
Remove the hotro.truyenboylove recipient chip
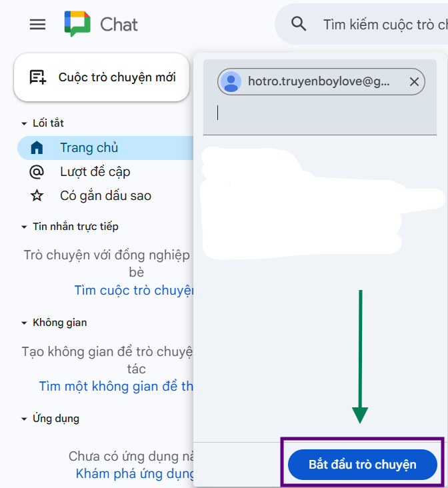pos(414,82)
